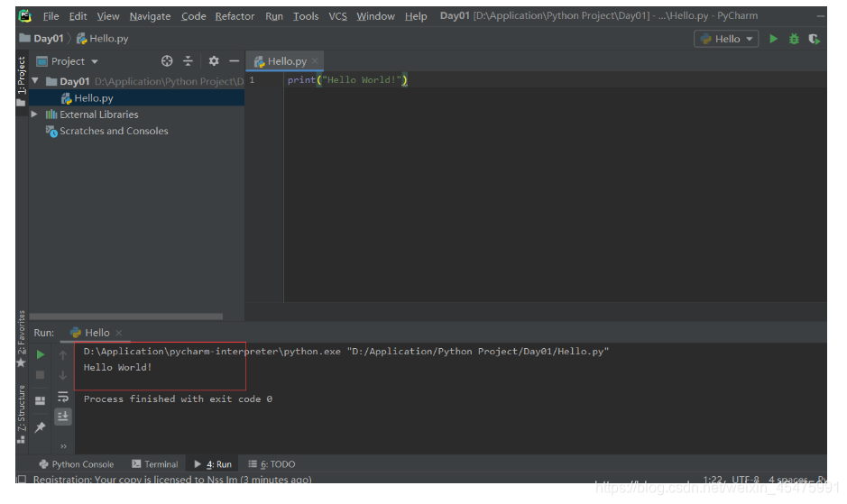Open the Project view dropdown

(x=68, y=61)
